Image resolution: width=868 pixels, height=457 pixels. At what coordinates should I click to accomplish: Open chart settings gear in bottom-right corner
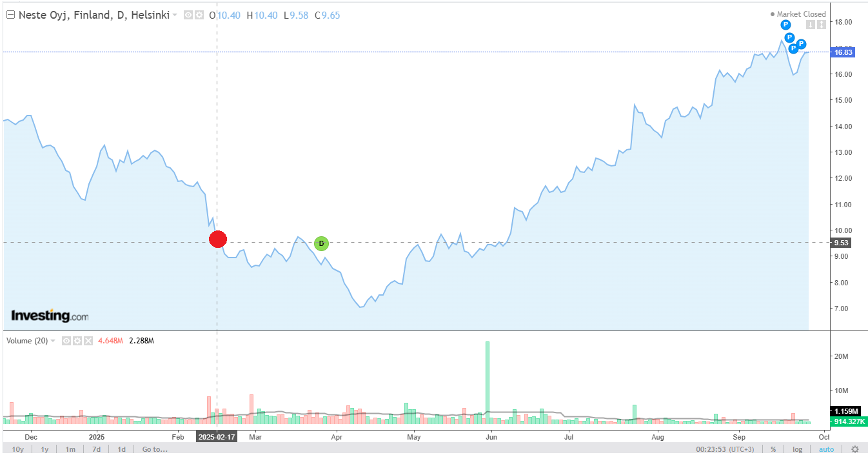tap(854, 449)
